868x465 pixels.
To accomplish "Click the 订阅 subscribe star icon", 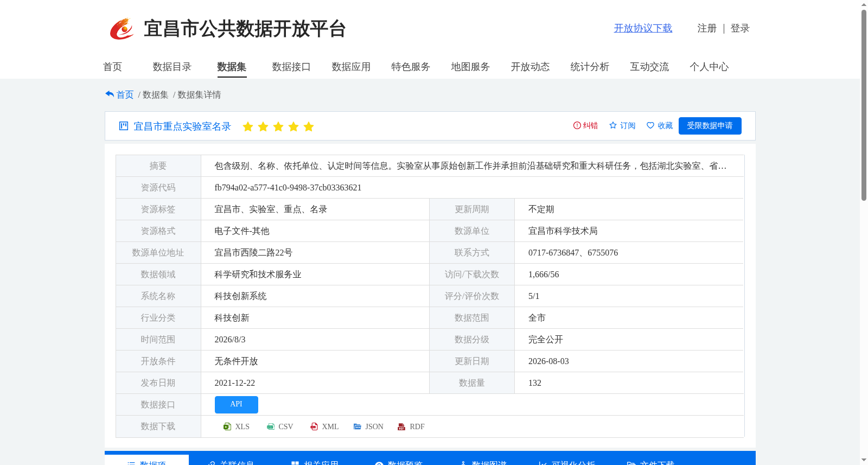I will point(613,125).
